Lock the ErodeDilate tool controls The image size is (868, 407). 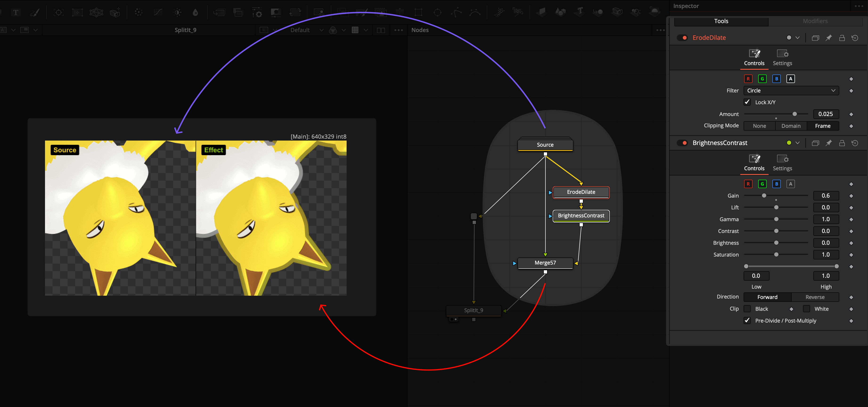coord(842,38)
